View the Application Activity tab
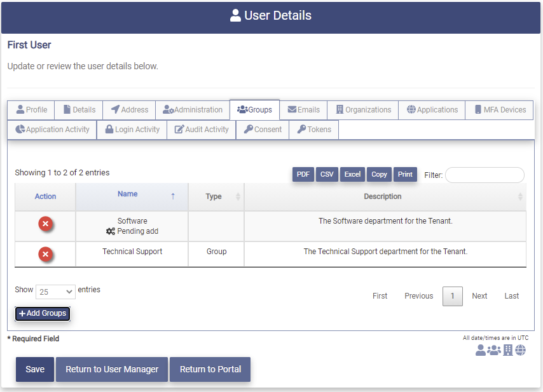This screenshot has height=392, width=543. (52, 130)
